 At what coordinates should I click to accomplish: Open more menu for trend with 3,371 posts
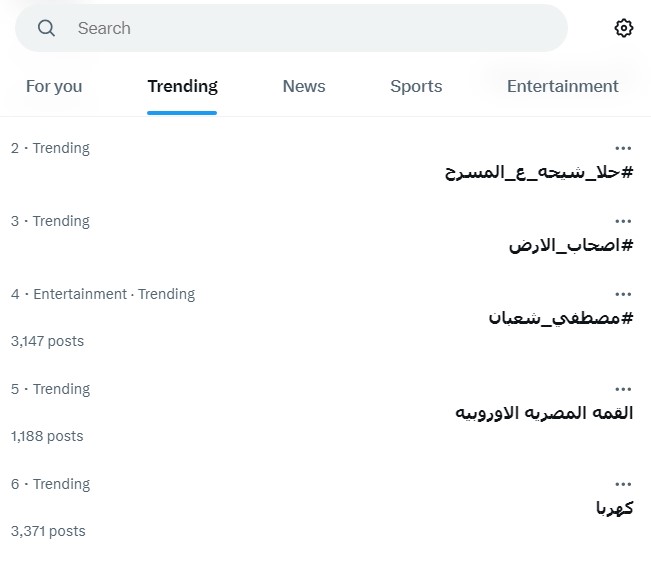click(623, 484)
